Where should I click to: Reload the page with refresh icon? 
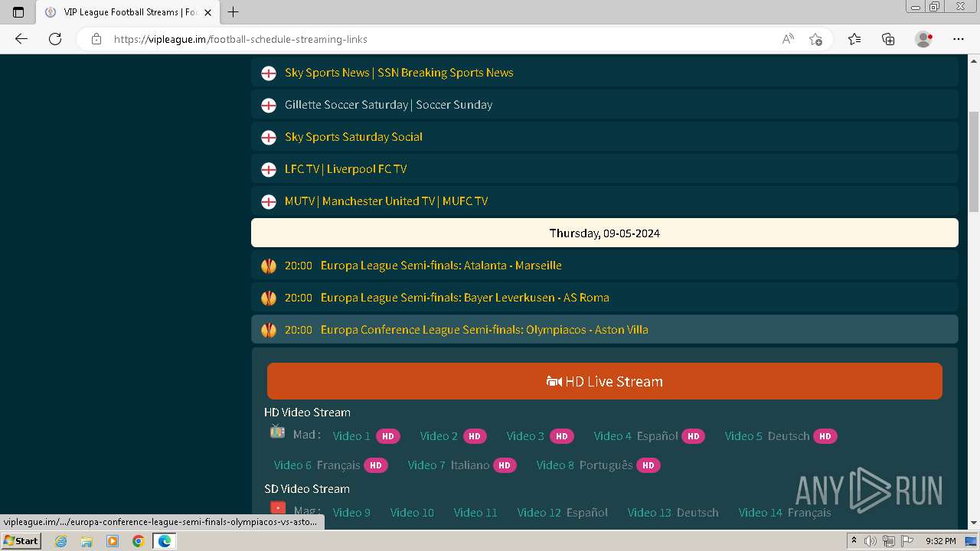(55, 39)
